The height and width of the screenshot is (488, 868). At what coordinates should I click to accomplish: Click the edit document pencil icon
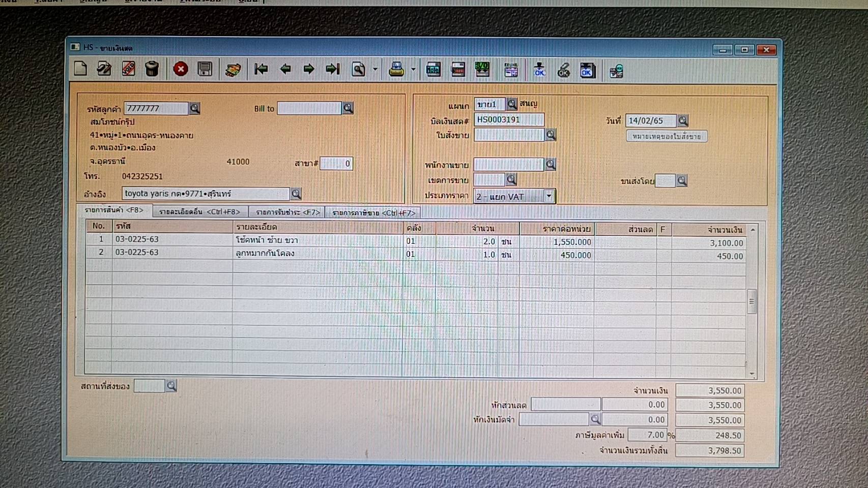click(104, 68)
